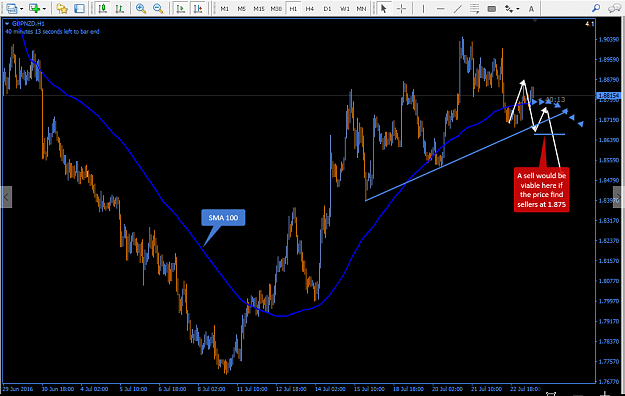Select the H1 timeframe
This screenshot has width=625, height=396.
point(293,8)
